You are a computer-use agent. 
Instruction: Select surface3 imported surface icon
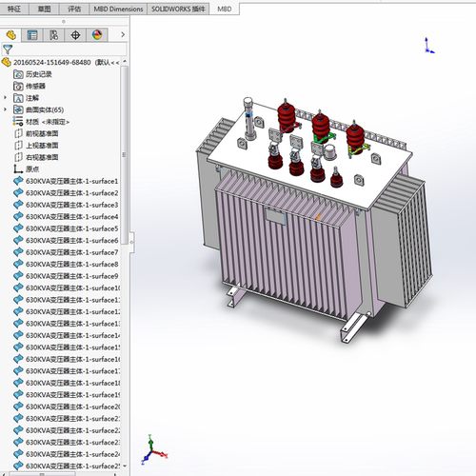point(18,205)
